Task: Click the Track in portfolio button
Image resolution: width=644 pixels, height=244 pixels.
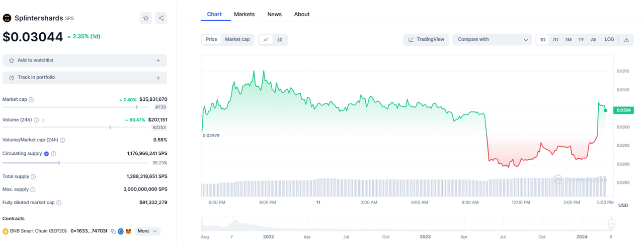Action: 85,78
